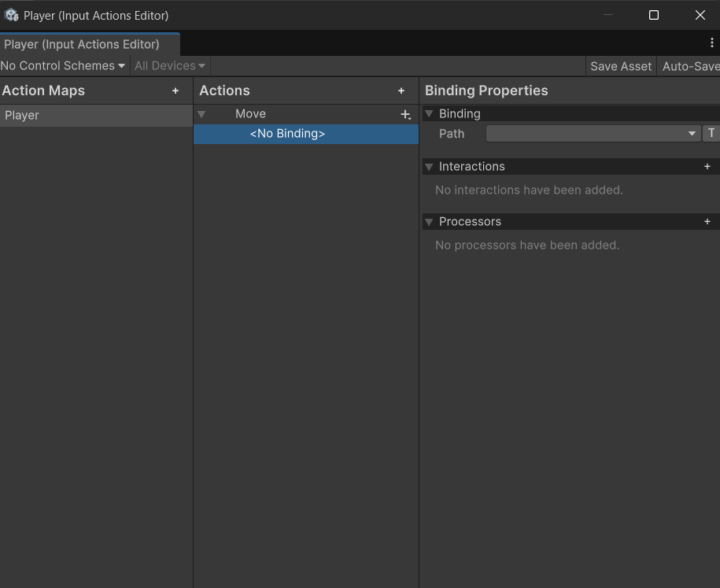
Task: Add a new action map
Action: tap(175, 91)
